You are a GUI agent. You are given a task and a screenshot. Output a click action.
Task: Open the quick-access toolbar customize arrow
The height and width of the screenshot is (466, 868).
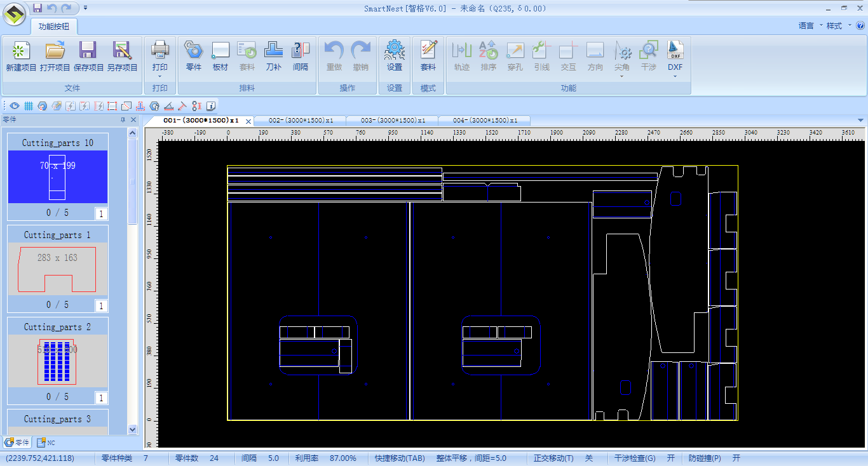coord(86,8)
